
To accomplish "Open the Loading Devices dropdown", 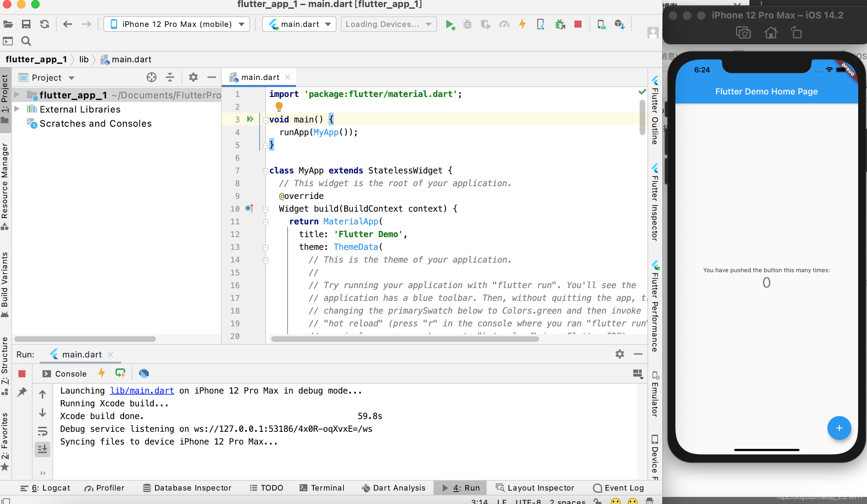I will [389, 24].
